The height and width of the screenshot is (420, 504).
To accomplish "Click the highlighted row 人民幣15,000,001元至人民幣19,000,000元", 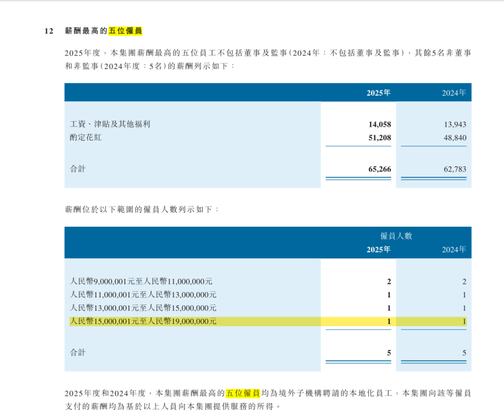I will click(143, 321).
